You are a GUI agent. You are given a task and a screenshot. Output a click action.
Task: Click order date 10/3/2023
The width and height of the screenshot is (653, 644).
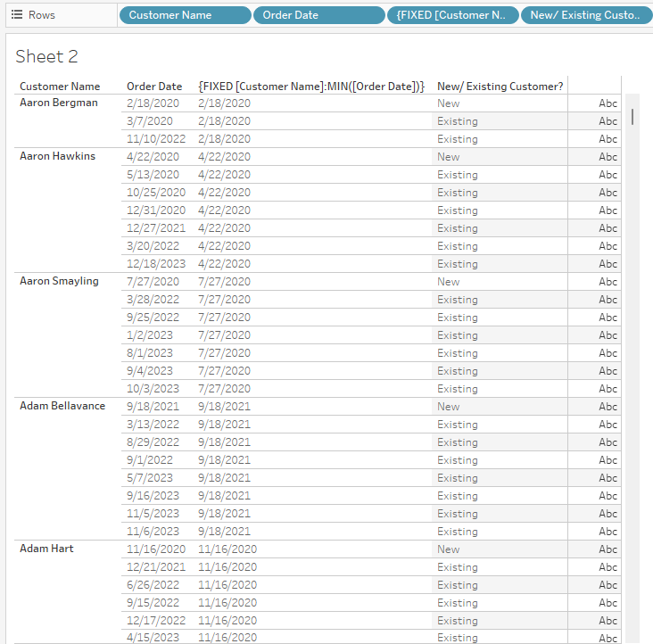pyautogui.click(x=153, y=389)
